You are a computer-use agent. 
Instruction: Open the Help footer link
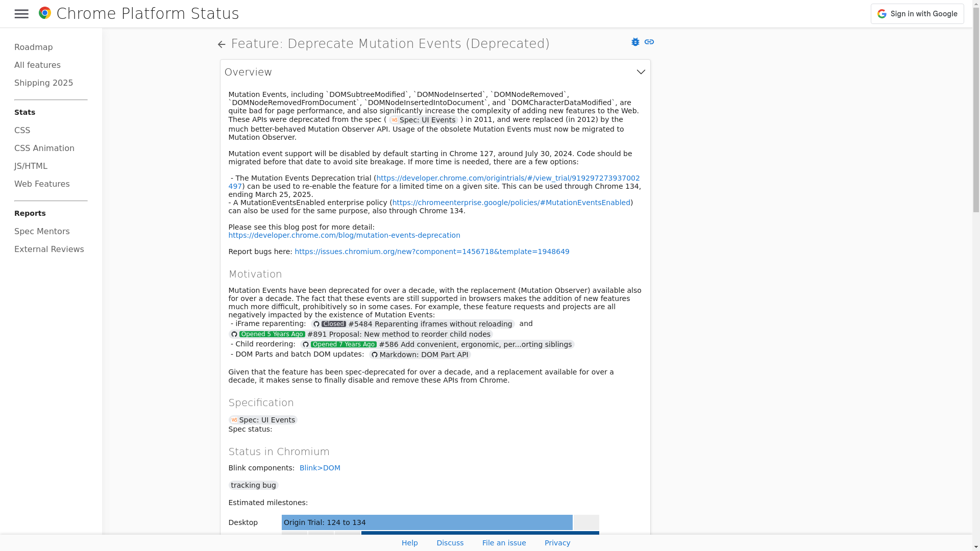click(x=410, y=543)
